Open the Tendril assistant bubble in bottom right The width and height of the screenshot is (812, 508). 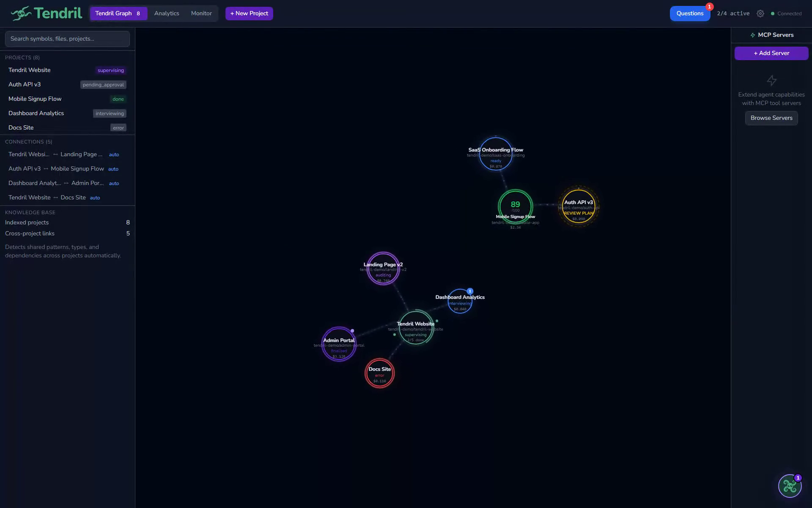[789, 486]
